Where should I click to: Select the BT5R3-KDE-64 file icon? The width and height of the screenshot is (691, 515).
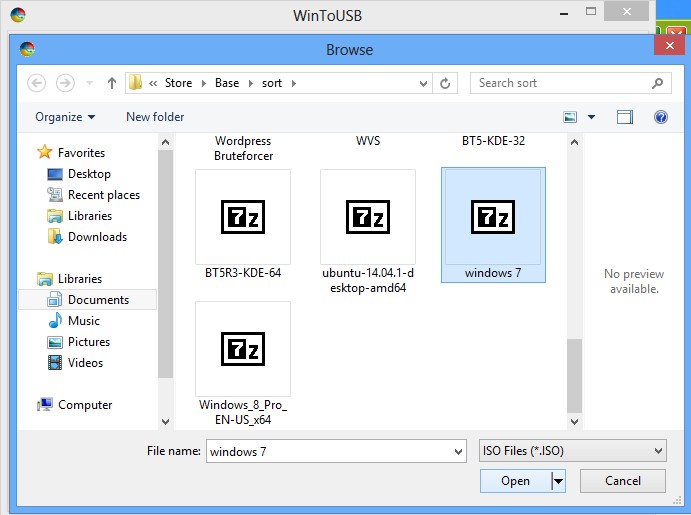pyautogui.click(x=243, y=217)
